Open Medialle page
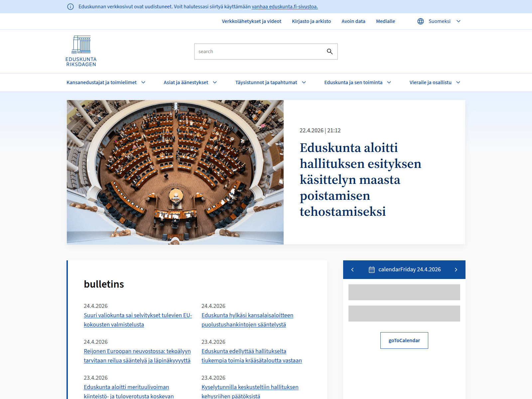The height and width of the screenshot is (399, 532). pyautogui.click(x=385, y=21)
